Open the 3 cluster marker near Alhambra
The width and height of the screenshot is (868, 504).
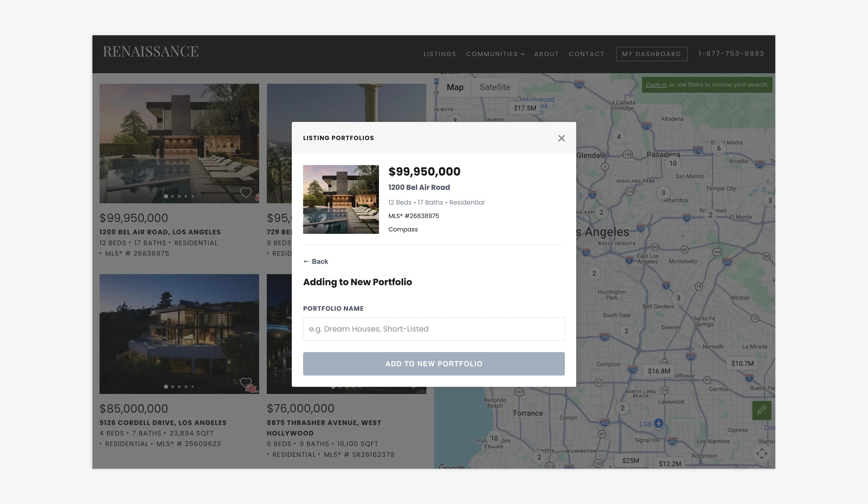(663, 193)
